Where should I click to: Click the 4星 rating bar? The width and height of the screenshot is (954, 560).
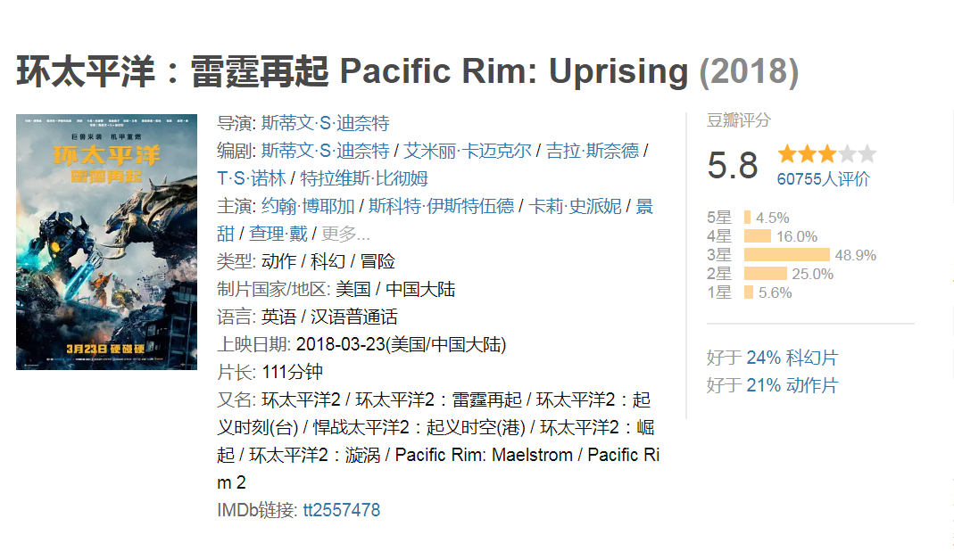(x=758, y=236)
